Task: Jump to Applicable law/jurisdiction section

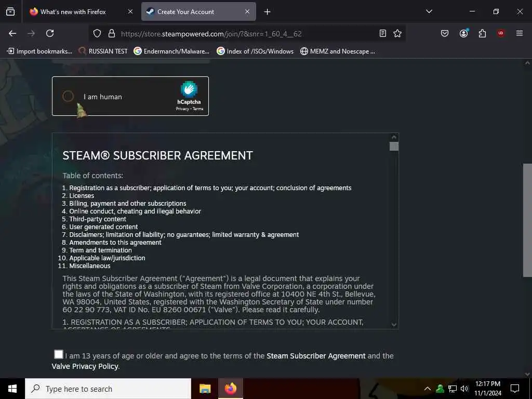Action: [107, 258]
